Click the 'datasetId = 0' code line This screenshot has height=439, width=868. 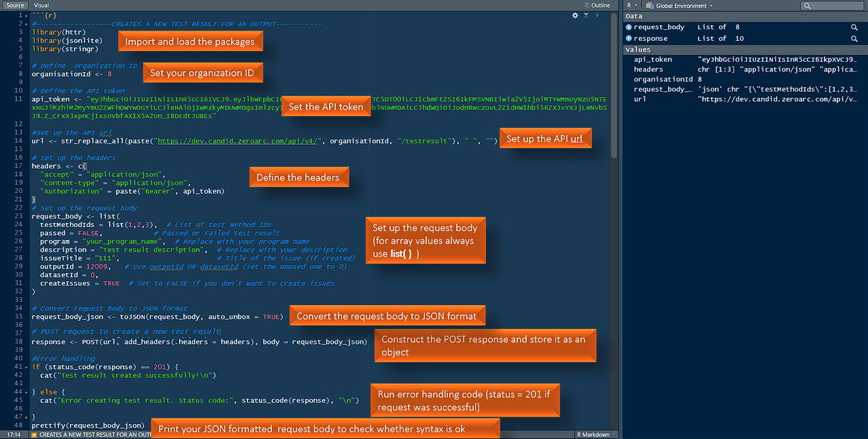(68, 275)
